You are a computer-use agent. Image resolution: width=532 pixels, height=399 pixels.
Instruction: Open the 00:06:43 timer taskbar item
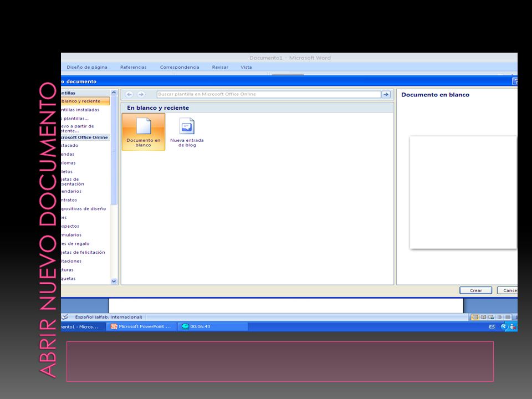[213, 326]
